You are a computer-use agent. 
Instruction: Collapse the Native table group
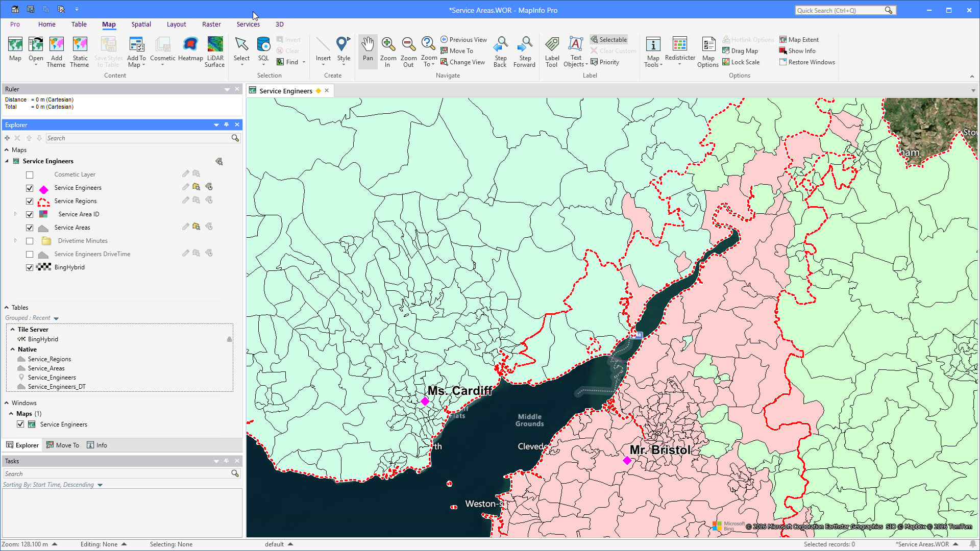[13, 349]
